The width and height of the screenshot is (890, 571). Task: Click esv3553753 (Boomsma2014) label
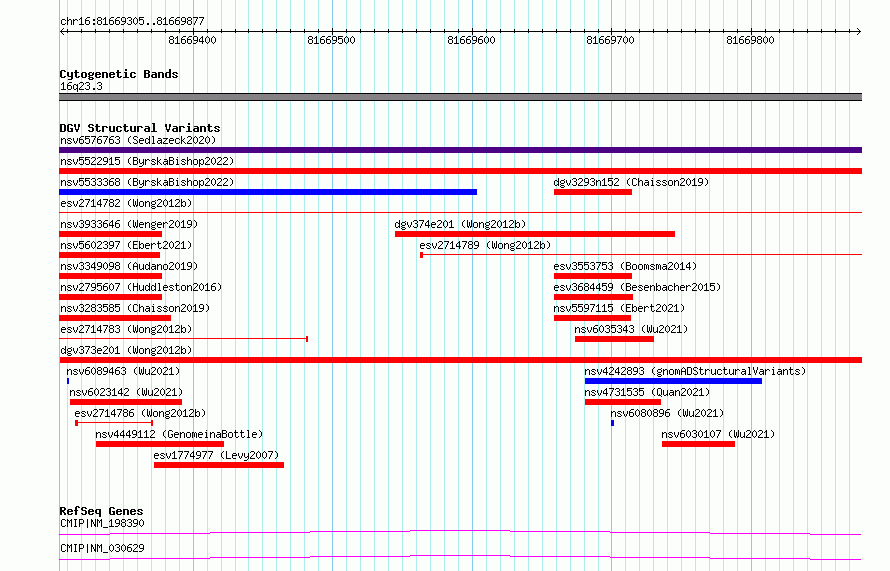click(625, 266)
